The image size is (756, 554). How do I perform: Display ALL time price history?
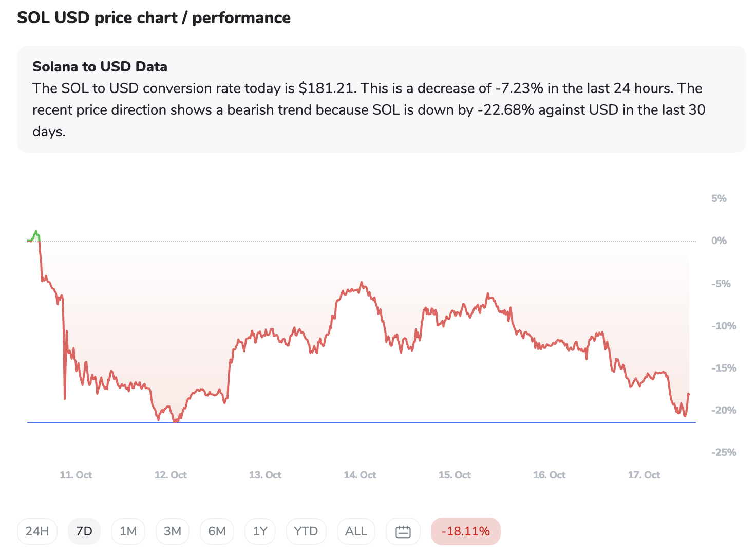coord(356,531)
